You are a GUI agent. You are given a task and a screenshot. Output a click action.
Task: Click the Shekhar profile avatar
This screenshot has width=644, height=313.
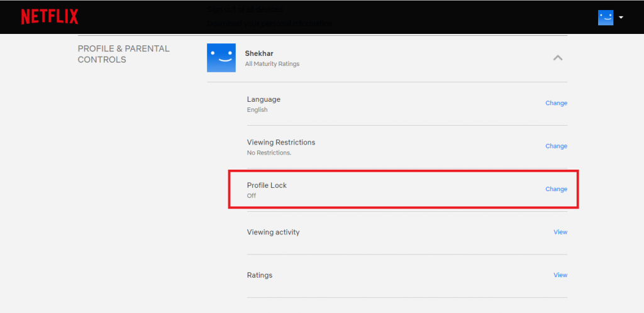point(221,58)
